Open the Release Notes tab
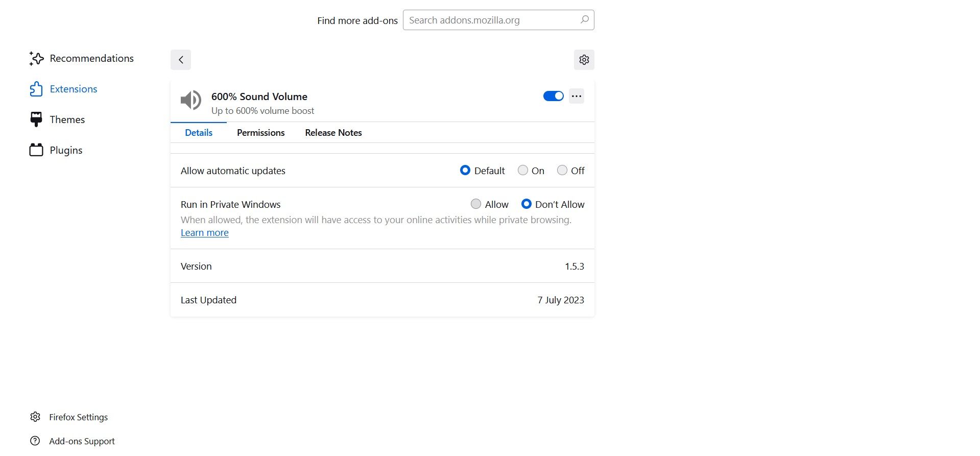Viewport: 980px width, 456px height. (333, 133)
